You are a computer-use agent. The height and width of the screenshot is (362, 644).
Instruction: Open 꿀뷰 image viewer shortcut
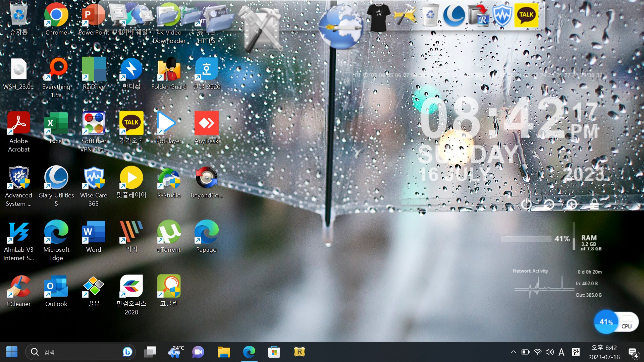[x=94, y=291]
